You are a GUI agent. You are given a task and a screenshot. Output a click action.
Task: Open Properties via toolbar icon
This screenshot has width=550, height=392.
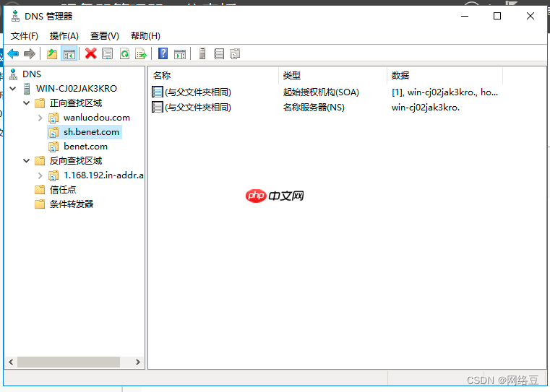point(108,53)
